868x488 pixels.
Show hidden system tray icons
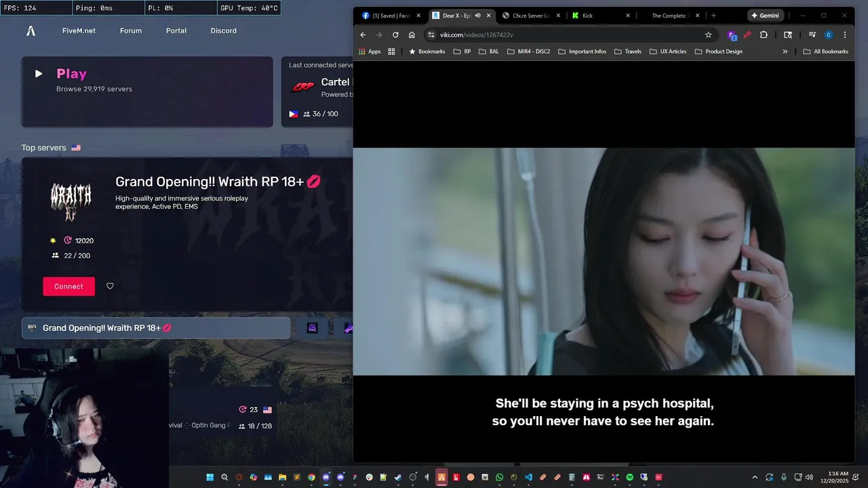[x=755, y=477]
